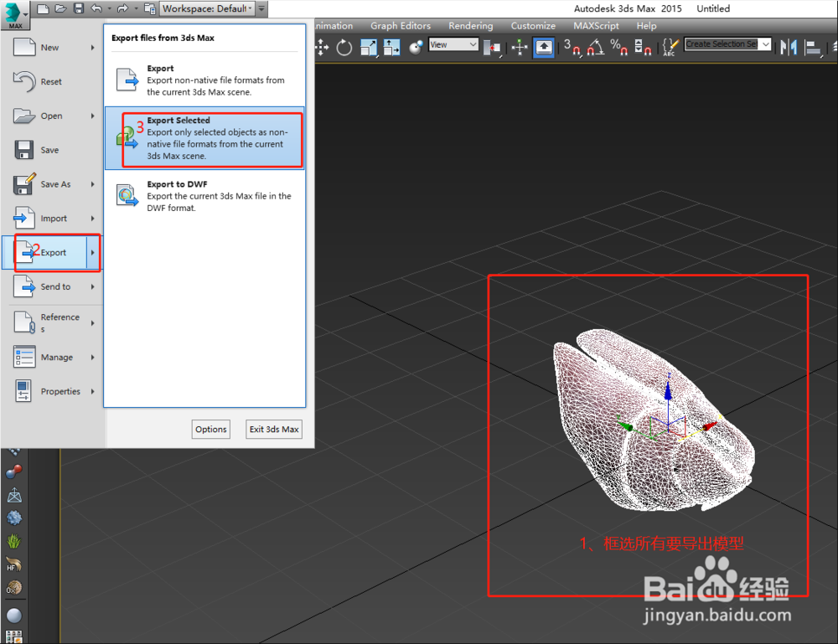Open the Help menu
This screenshot has height=644, width=838.
[x=646, y=26]
